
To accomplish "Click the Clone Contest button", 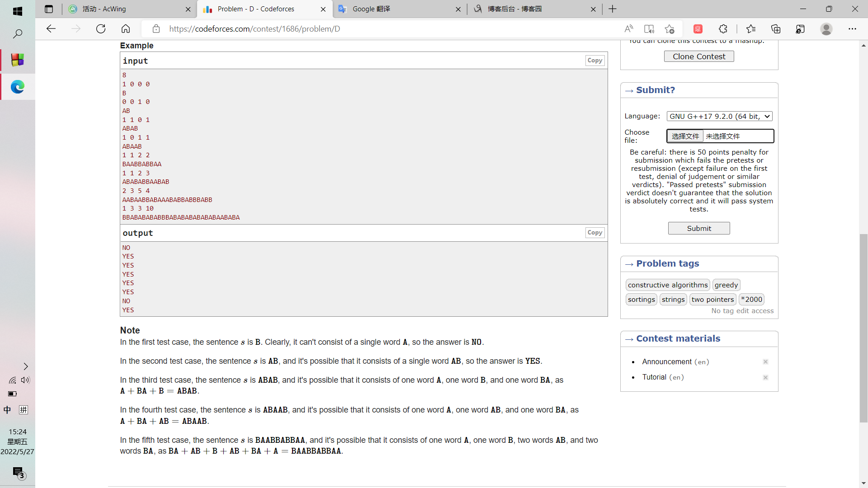I will click(x=698, y=56).
